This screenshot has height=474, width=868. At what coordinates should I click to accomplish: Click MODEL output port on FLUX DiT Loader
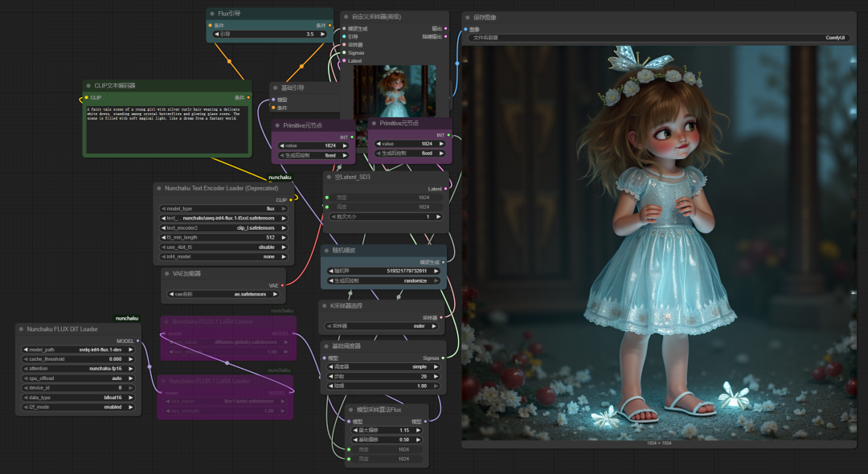[138, 341]
